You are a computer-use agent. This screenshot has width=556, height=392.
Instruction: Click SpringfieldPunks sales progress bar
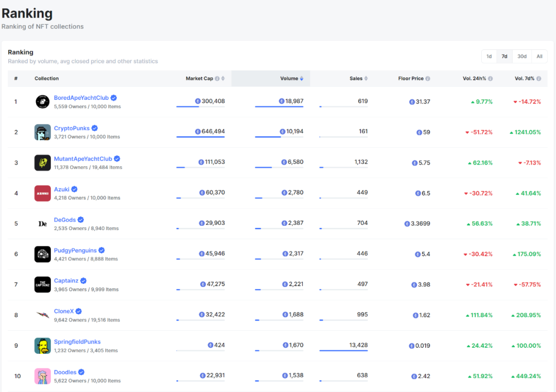pyautogui.click(x=343, y=350)
